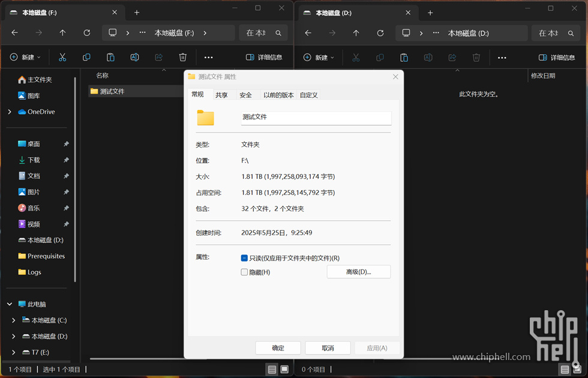Open more options ellipsis in D: window toolbar
This screenshot has height=378, width=588.
click(x=502, y=58)
